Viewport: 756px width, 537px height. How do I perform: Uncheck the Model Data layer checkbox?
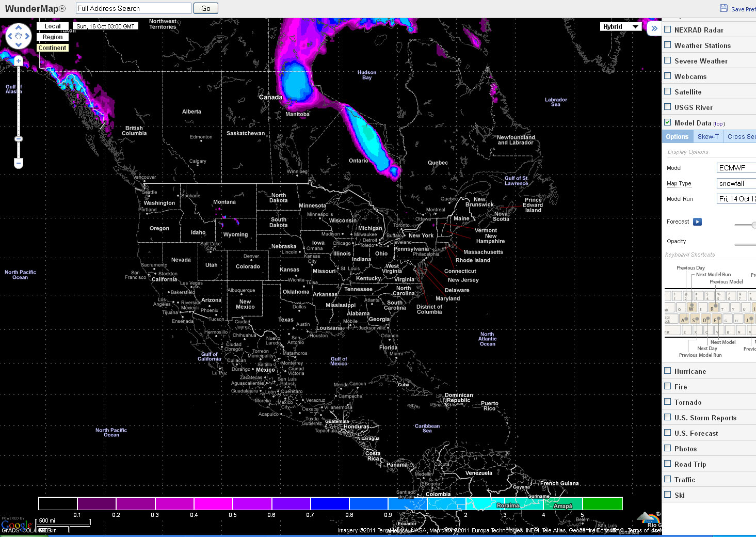pyautogui.click(x=668, y=122)
